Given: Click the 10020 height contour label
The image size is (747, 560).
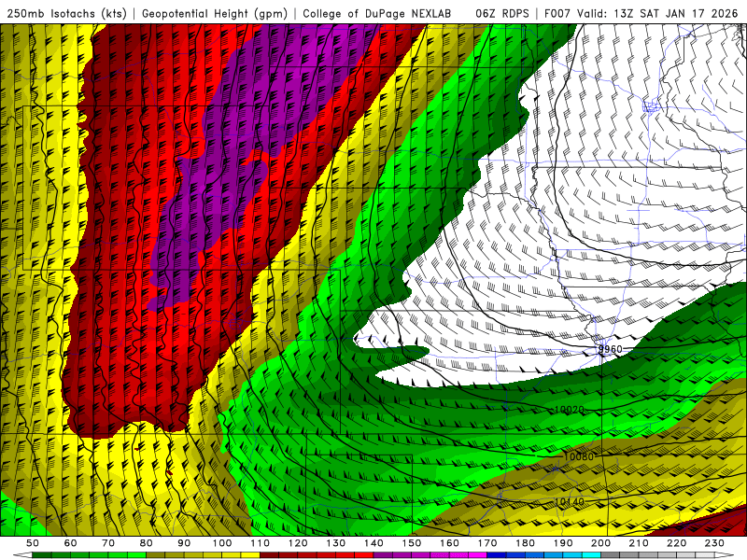Looking at the screenshot, I should tap(570, 410).
